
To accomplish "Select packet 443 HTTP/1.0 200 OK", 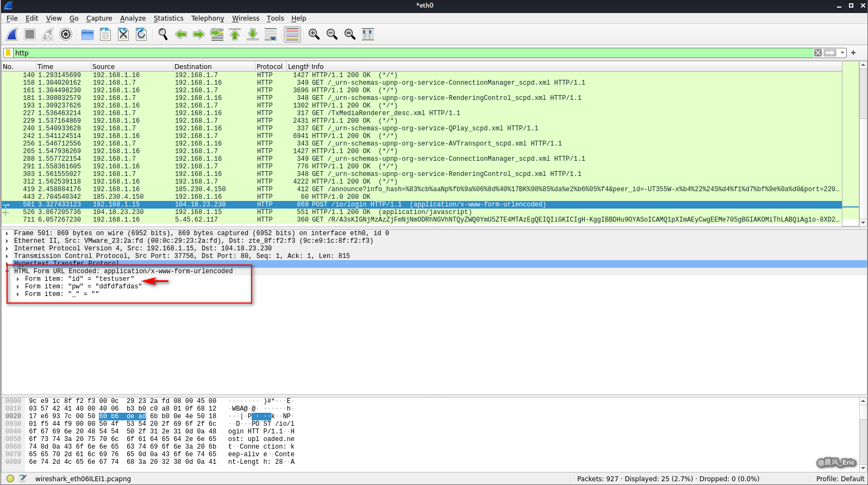I will [x=422, y=197].
